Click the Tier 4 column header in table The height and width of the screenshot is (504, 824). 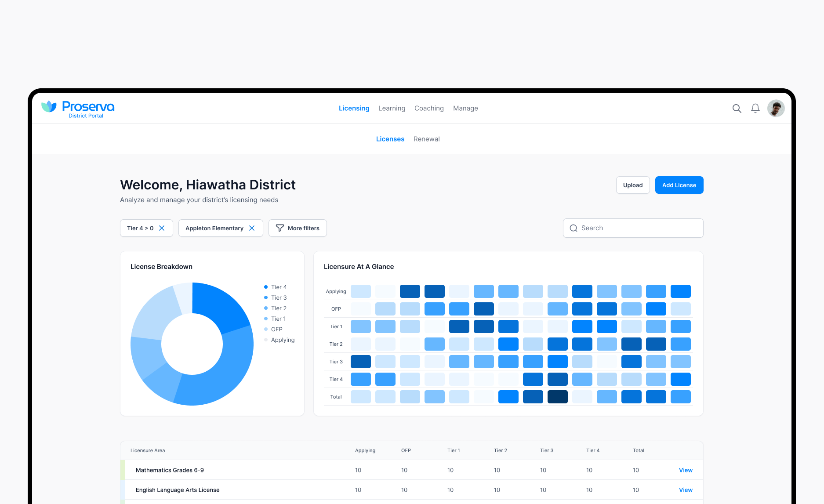point(593,450)
